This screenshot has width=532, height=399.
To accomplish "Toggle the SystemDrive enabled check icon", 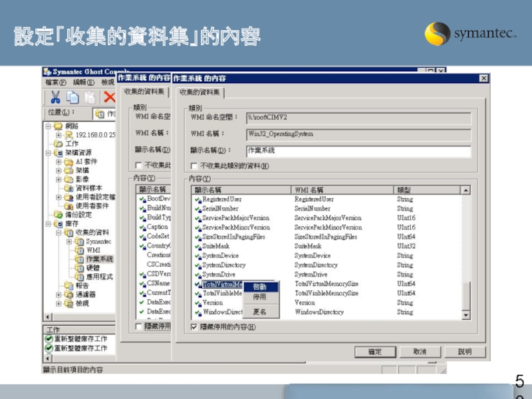I will [198, 275].
